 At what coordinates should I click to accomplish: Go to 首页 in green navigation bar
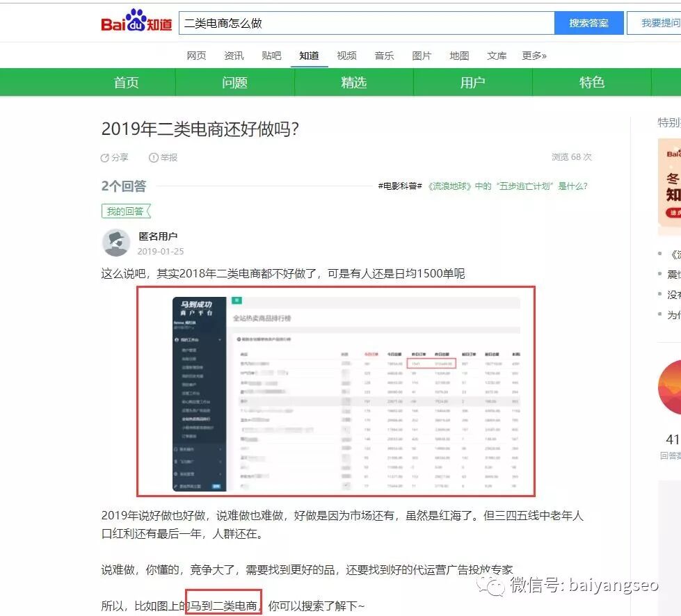pos(126,82)
